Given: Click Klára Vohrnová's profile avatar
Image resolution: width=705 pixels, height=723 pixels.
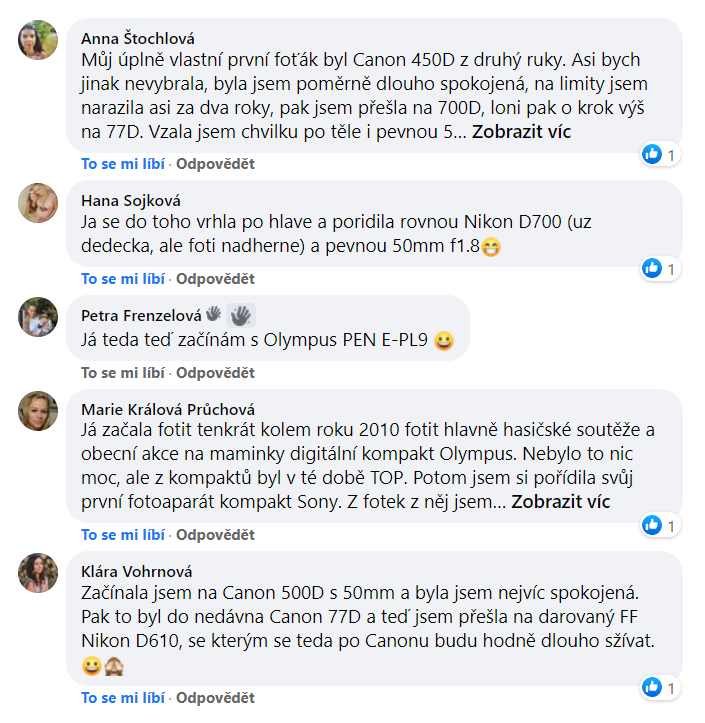Looking at the screenshot, I should (38, 573).
